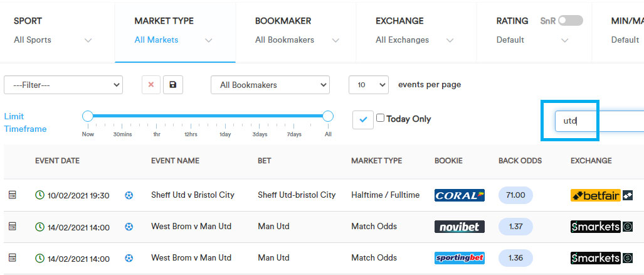Open calculator icon for Novibet Man Utd row
The height and width of the screenshot is (275, 644).
[13, 226]
